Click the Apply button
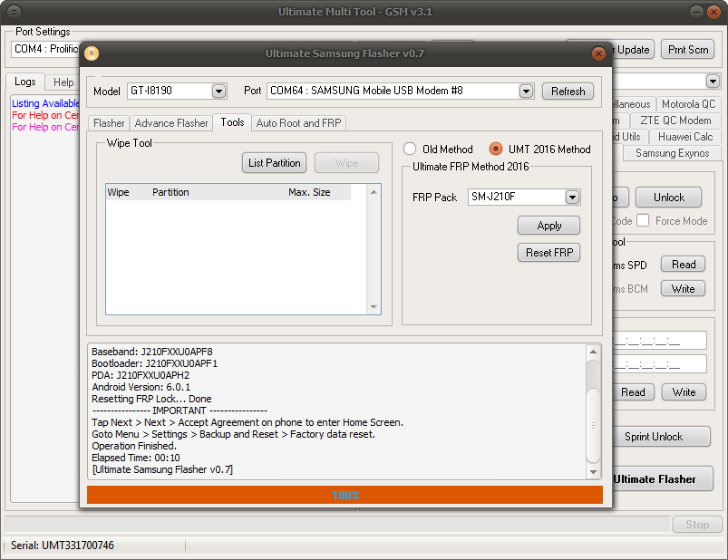728x560 pixels. pos(548,226)
